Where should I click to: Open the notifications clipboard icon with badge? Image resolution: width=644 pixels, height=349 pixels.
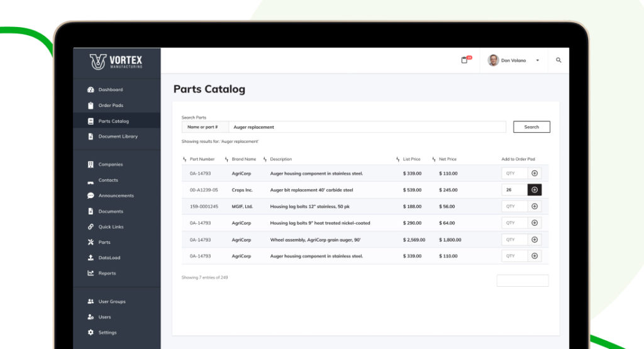[x=465, y=60]
